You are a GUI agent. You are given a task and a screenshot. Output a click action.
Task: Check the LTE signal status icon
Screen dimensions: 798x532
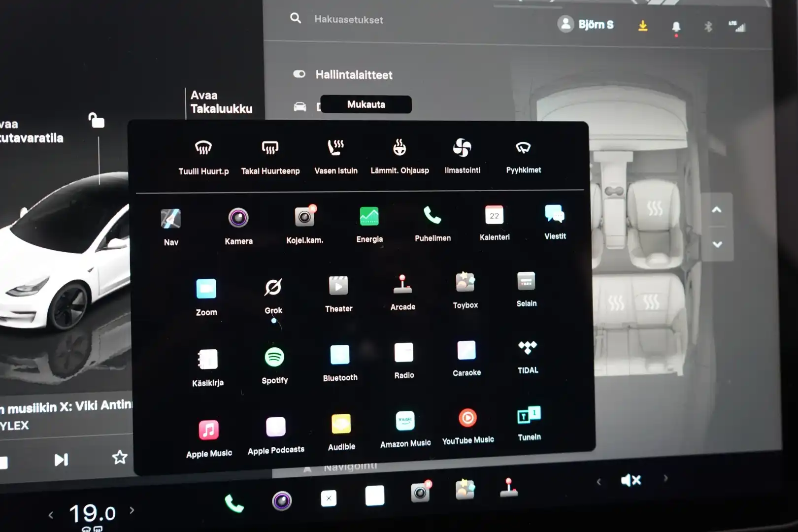(737, 27)
